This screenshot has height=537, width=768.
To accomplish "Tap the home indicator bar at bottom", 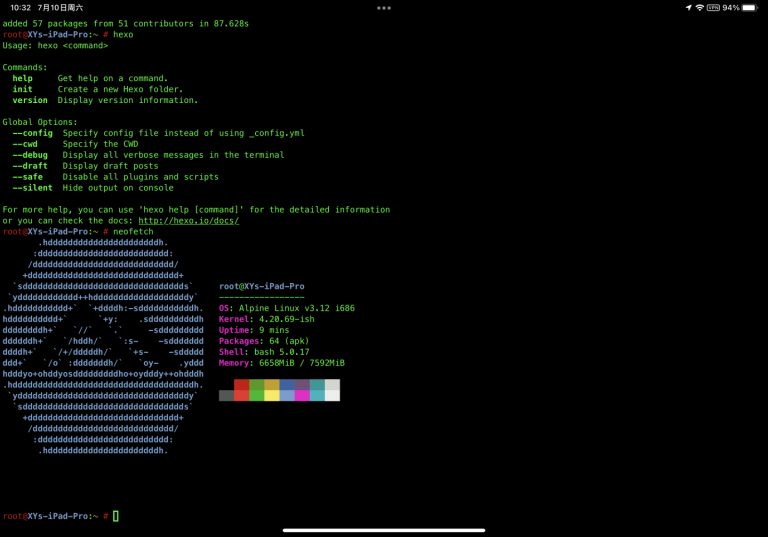I will [384, 530].
